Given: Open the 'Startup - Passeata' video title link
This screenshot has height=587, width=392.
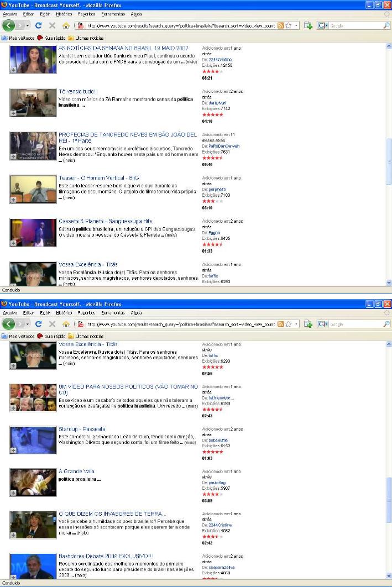Looking at the screenshot, I should pyautogui.click(x=82, y=429).
